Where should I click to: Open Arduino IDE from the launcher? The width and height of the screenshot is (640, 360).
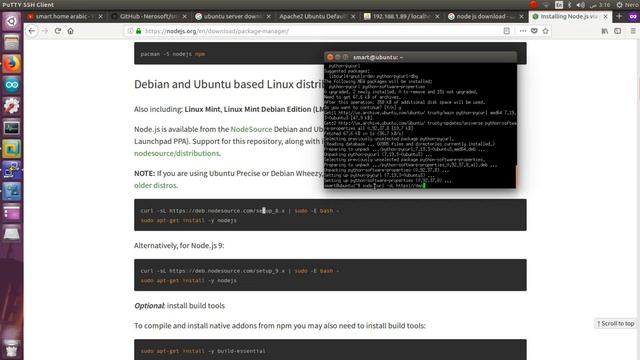click(11, 85)
